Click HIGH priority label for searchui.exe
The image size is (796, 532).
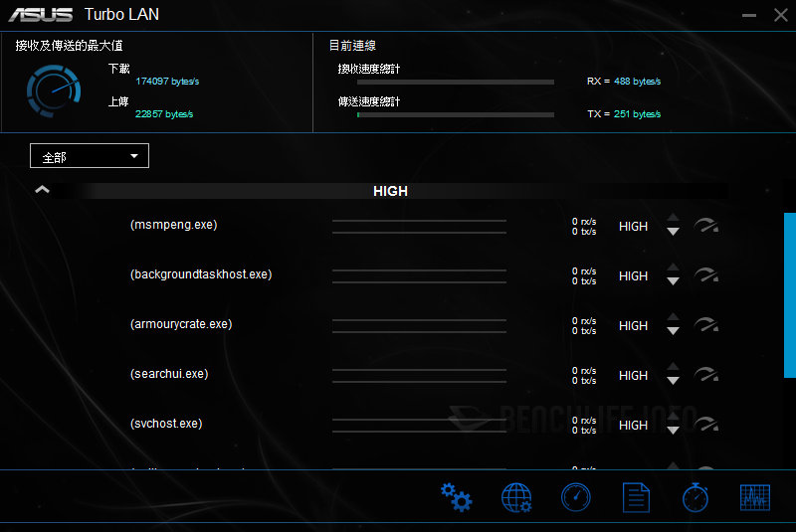coord(633,375)
